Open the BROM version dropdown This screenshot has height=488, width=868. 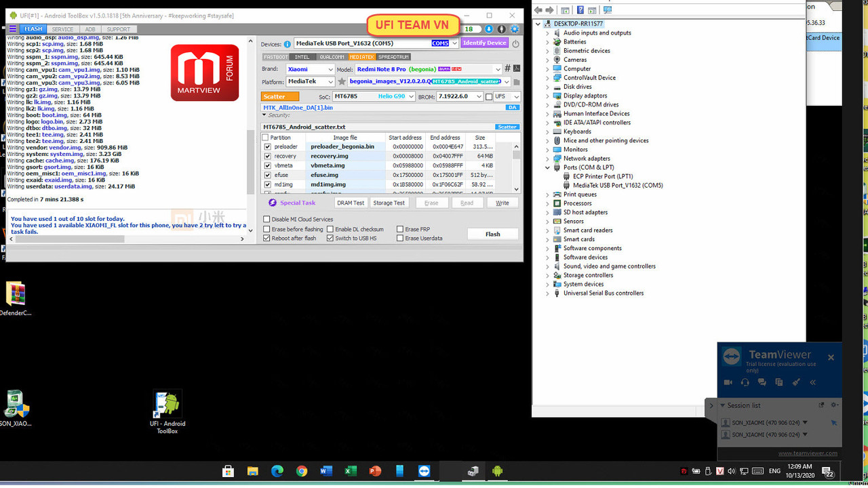460,96
